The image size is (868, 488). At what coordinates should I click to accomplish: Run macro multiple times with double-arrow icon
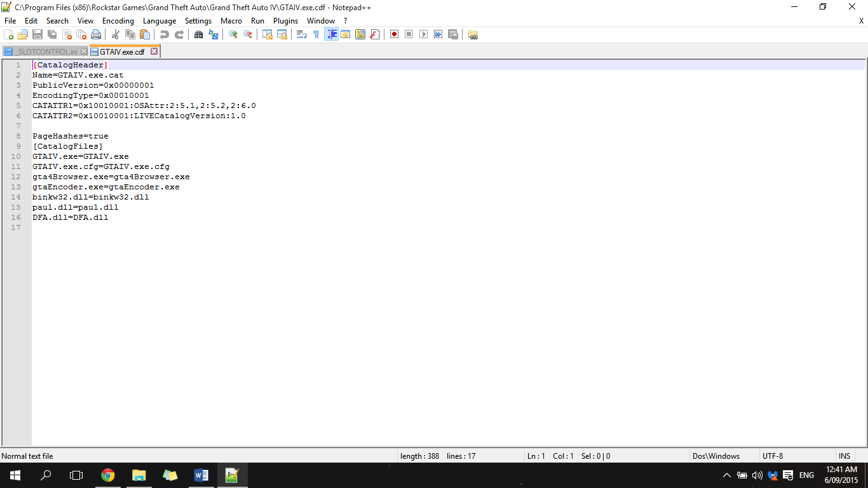point(438,34)
